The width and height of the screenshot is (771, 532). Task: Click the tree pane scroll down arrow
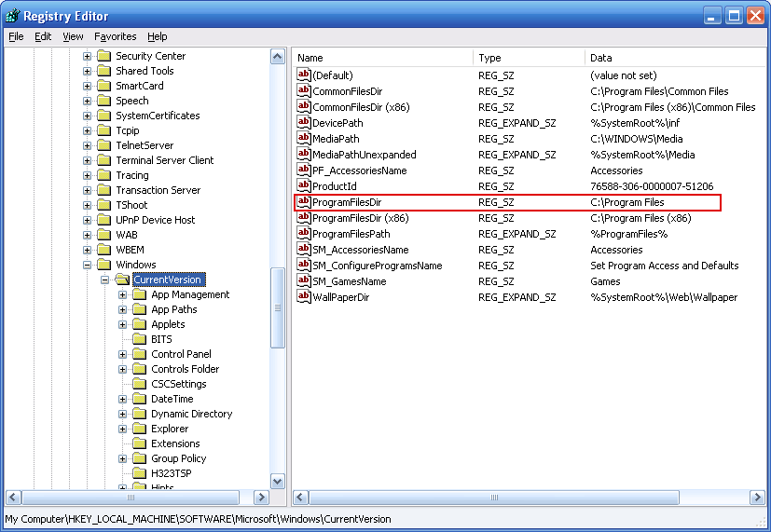point(277,481)
